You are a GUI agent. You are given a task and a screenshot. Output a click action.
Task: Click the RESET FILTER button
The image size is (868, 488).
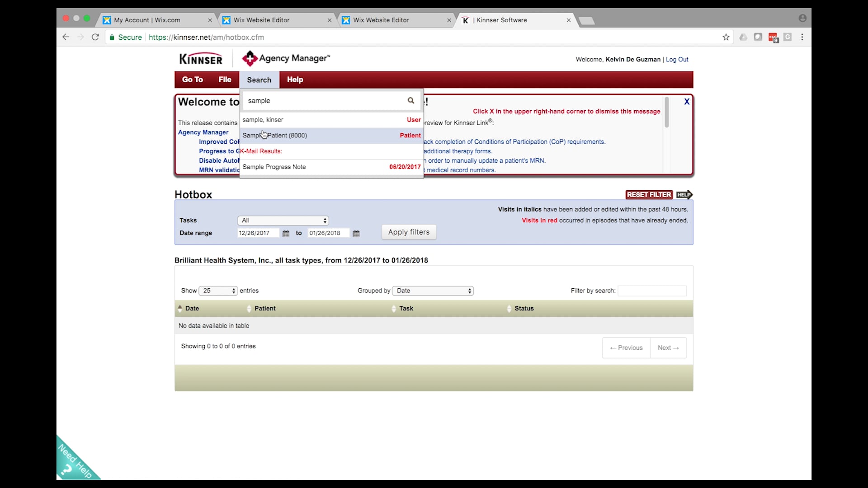[649, 195]
